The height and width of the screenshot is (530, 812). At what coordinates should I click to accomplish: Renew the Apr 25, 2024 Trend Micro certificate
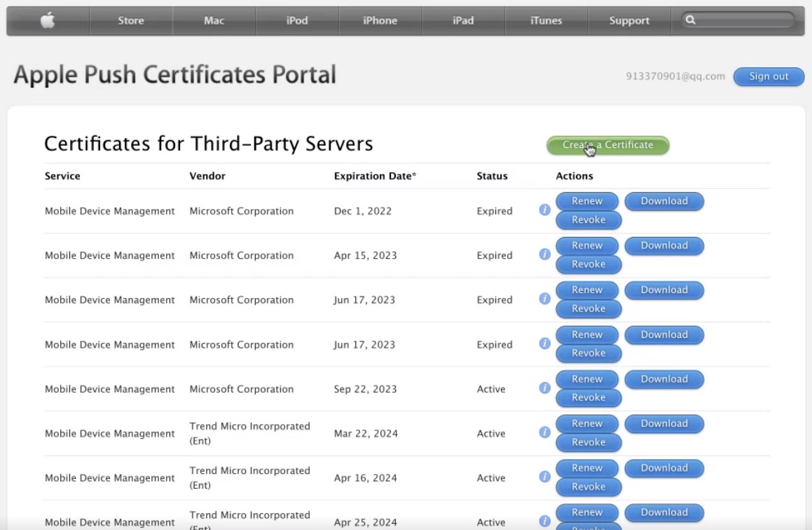point(587,512)
